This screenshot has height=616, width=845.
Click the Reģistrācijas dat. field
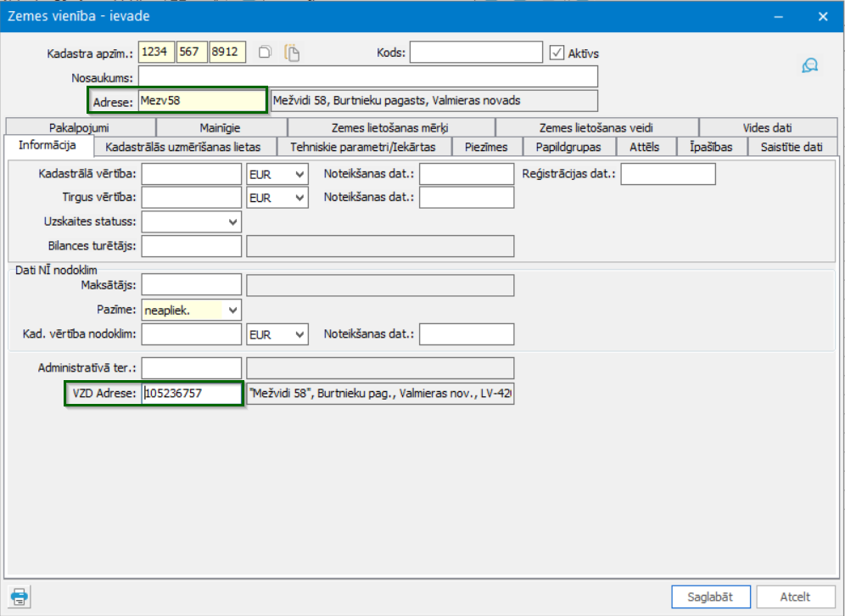click(669, 174)
